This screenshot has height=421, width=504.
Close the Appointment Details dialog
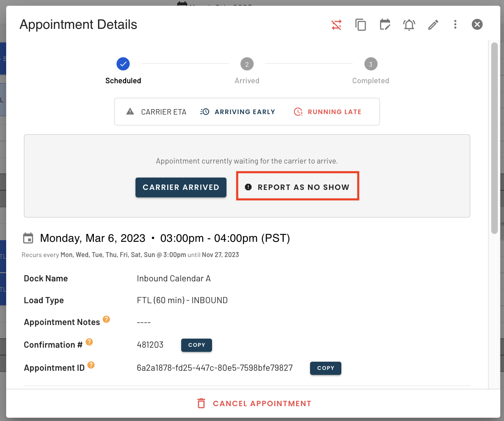coord(477,24)
